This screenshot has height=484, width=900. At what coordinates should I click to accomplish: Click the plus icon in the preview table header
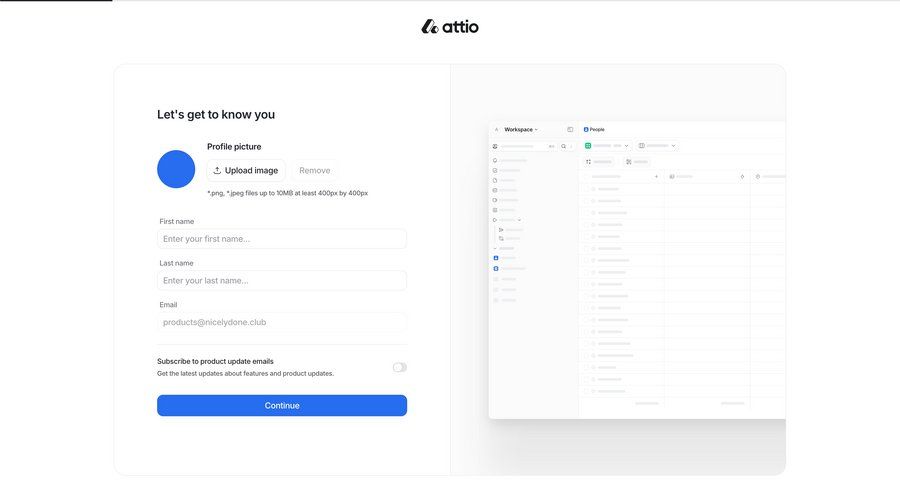click(x=656, y=176)
